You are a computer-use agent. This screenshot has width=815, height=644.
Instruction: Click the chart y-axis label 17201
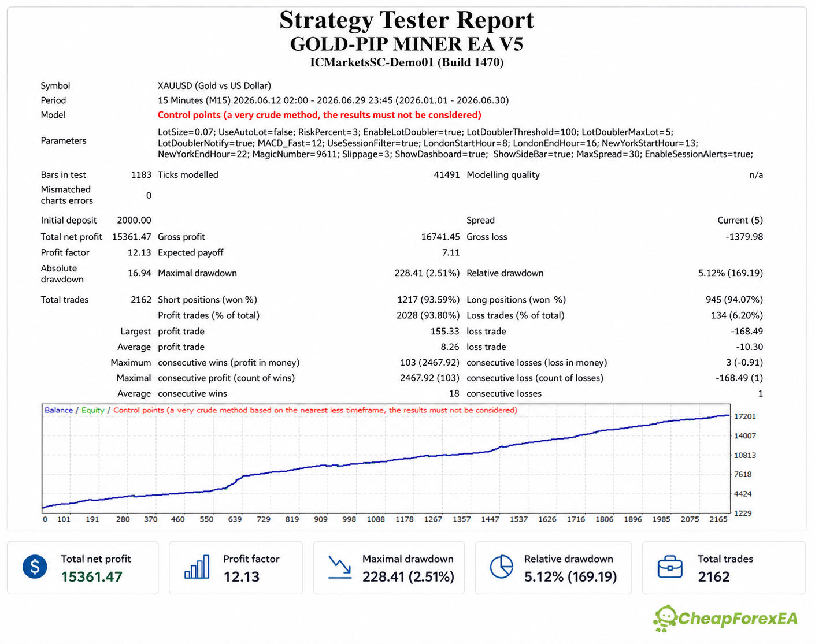745,416
